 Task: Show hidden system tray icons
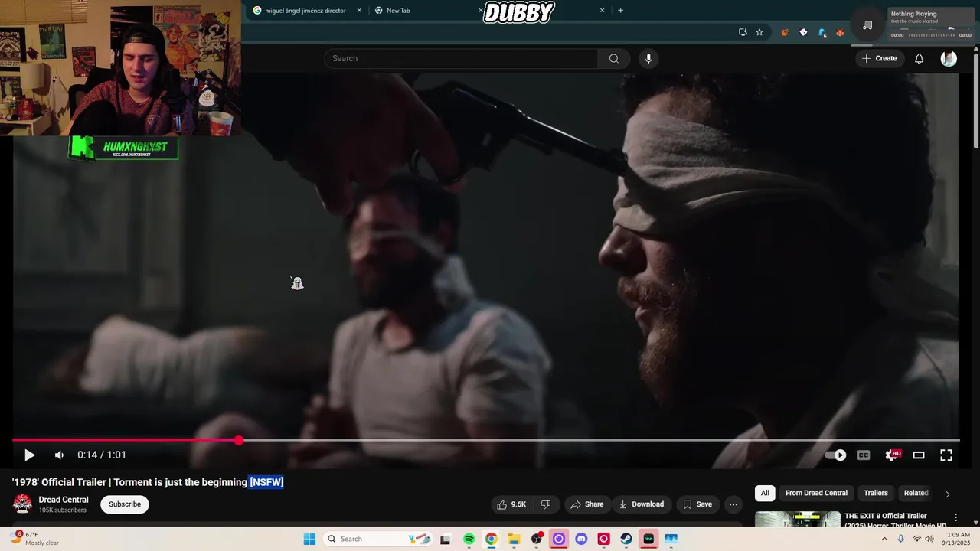(x=884, y=540)
